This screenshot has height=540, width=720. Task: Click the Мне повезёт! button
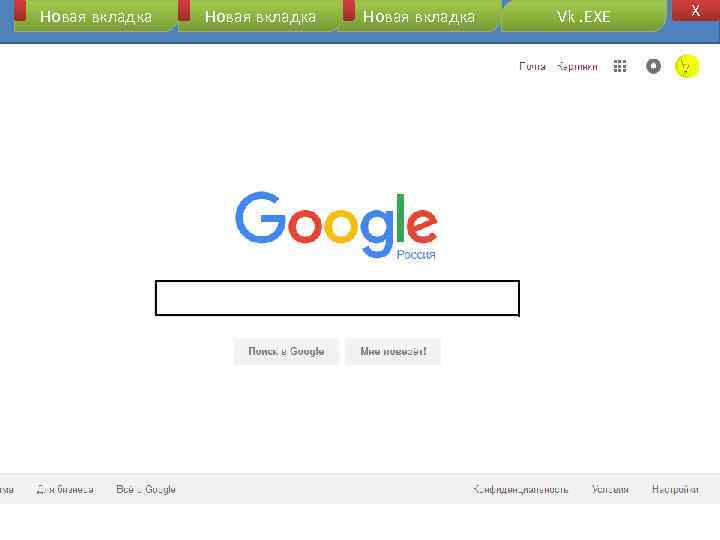[x=393, y=351]
